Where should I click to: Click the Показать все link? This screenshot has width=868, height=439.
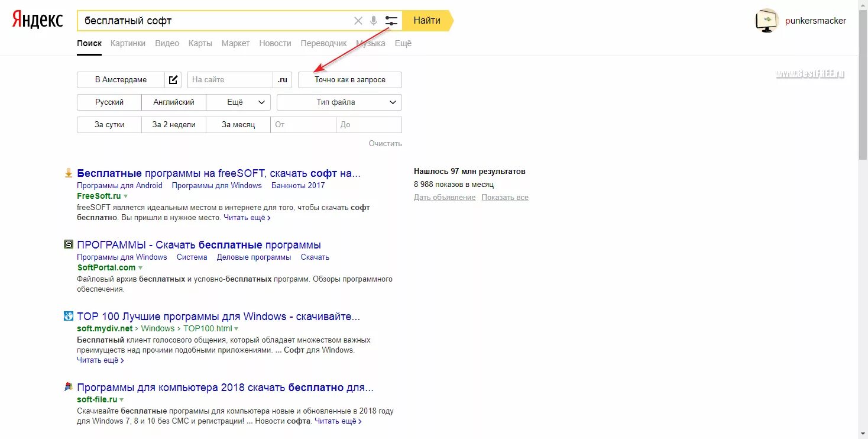[505, 198]
